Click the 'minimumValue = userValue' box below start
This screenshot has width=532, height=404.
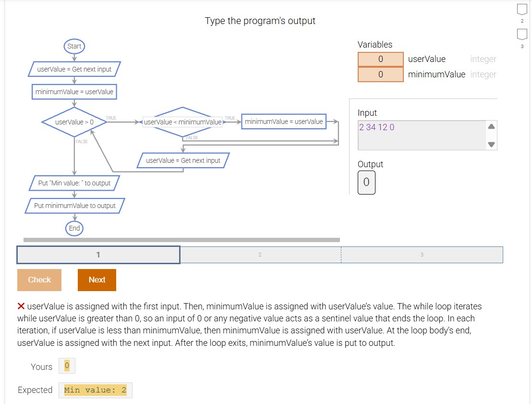[x=74, y=92]
